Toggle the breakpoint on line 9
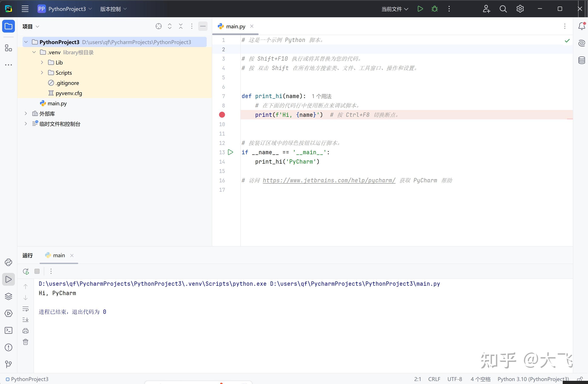The width and height of the screenshot is (588, 384). click(222, 115)
